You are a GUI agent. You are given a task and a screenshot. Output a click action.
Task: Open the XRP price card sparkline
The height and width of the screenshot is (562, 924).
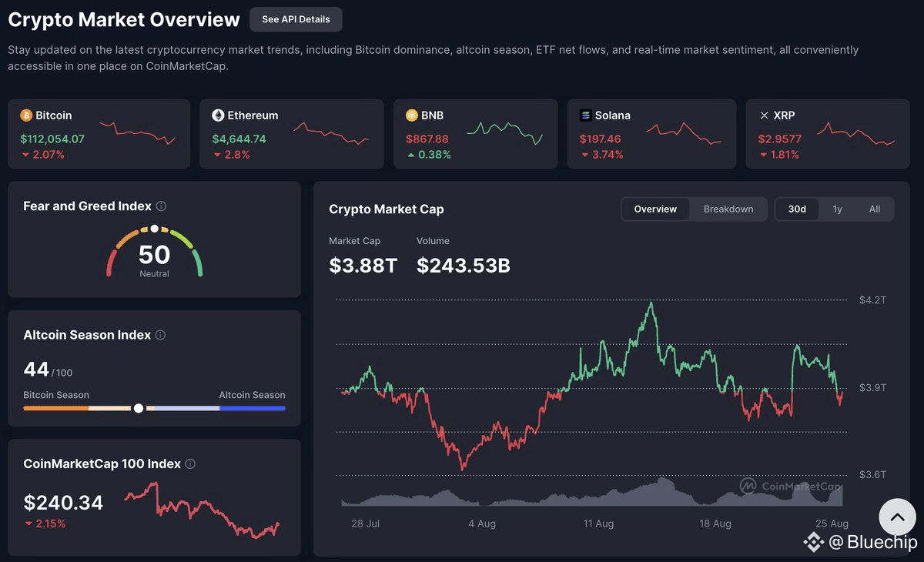tap(856, 134)
